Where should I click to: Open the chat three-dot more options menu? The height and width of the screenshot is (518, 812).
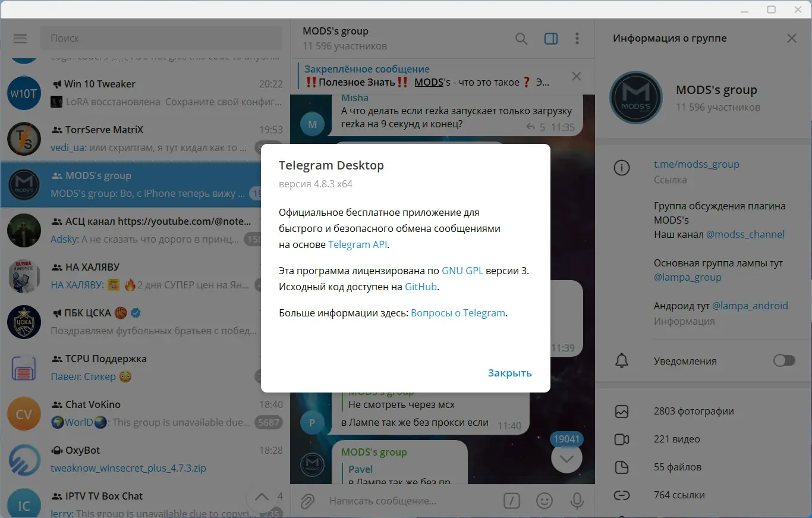(577, 39)
